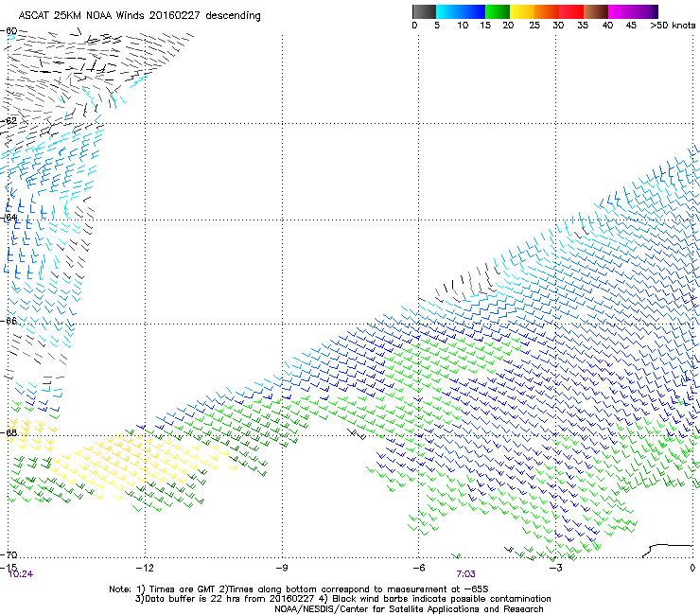Click the magenta-purple 40-50 knots legend swatch

point(633,11)
